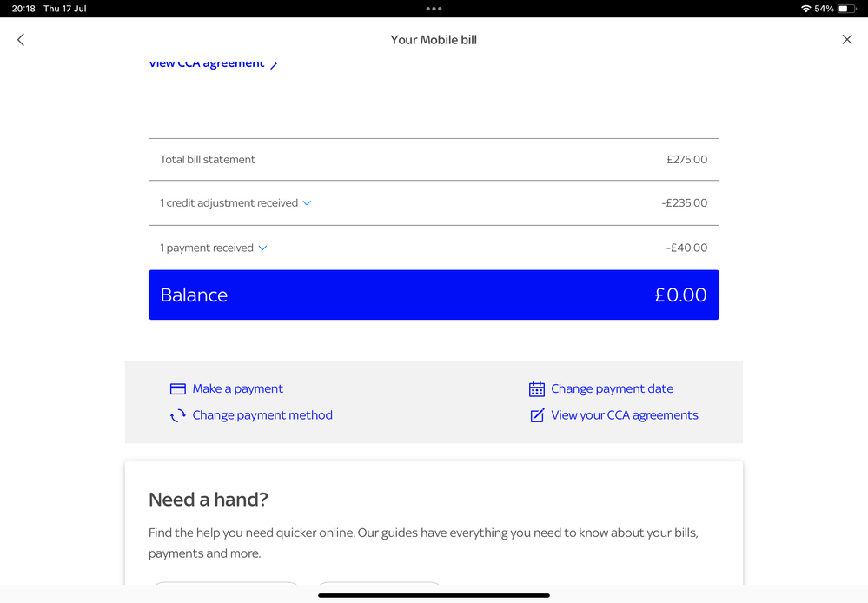This screenshot has height=603, width=868.
Task: Tap the battery status icon
Action: (x=846, y=9)
